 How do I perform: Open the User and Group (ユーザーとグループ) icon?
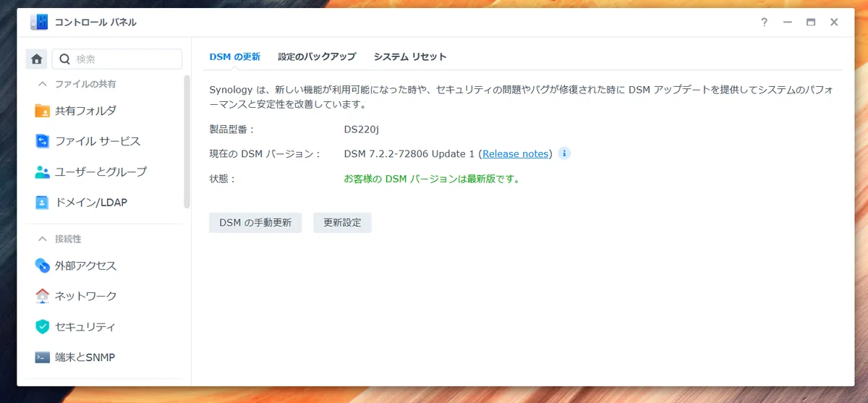[x=43, y=171]
